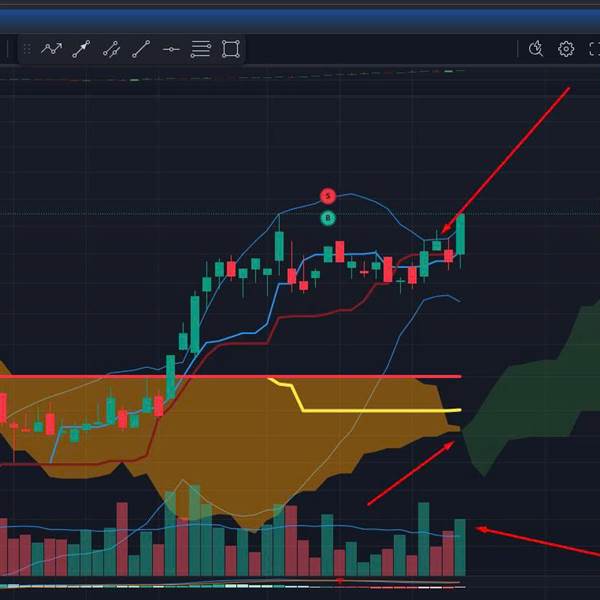Select the rectangle shape tool
The image size is (600, 600).
click(x=231, y=49)
